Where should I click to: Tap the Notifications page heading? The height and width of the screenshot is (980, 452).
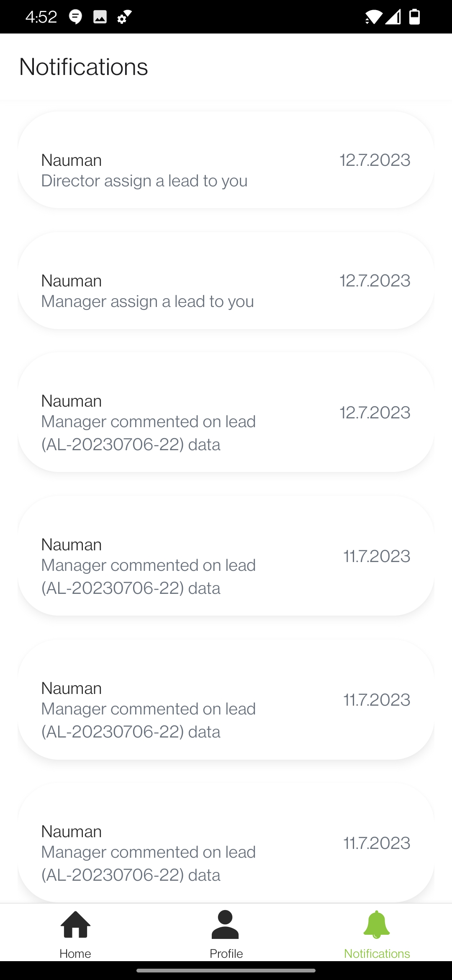click(84, 67)
